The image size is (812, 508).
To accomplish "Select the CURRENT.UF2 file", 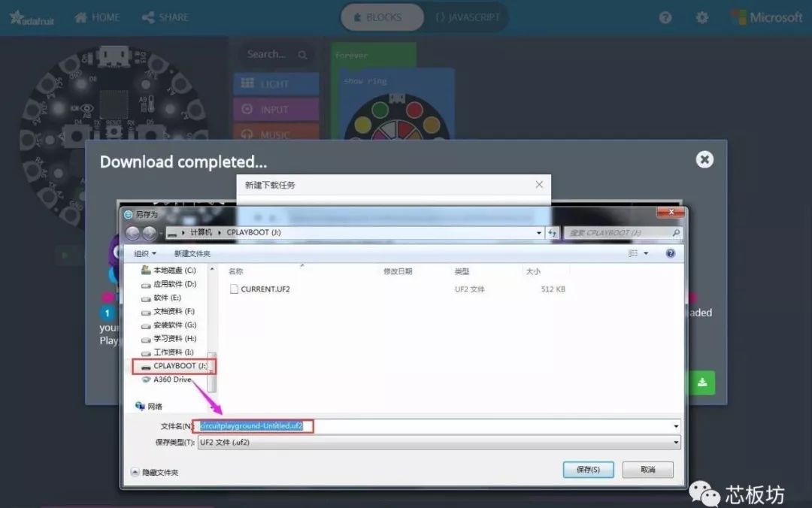I will point(260,289).
